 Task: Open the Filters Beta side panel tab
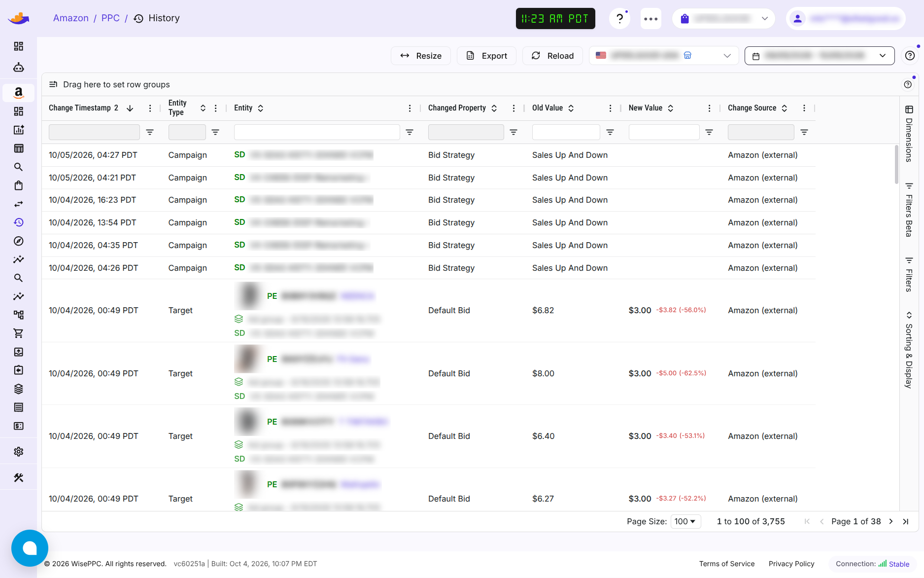[909, 210]
